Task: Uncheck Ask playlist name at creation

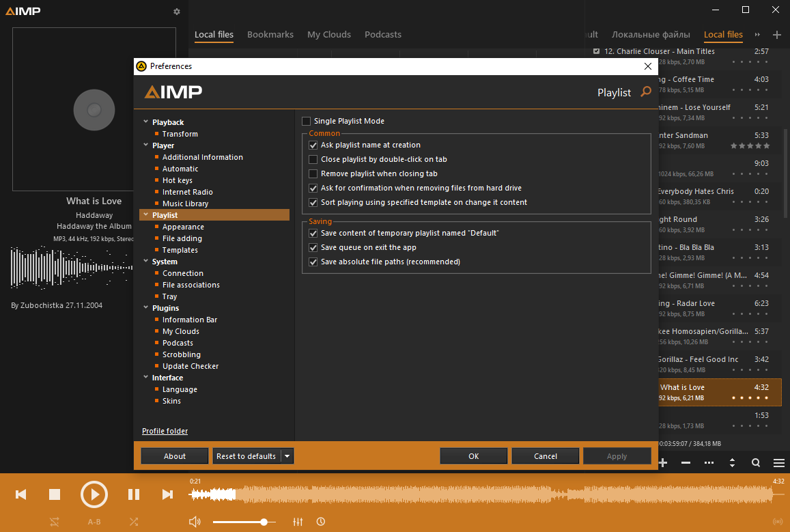Action: coord(313,145)
